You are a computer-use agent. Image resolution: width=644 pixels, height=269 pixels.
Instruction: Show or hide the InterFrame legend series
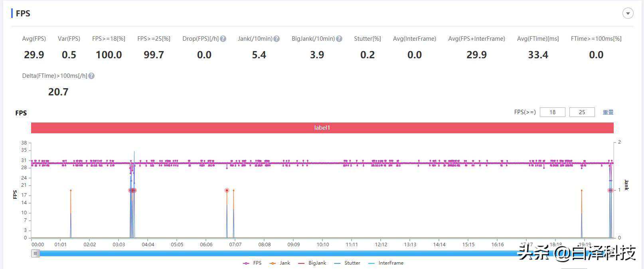coord(385,263)
